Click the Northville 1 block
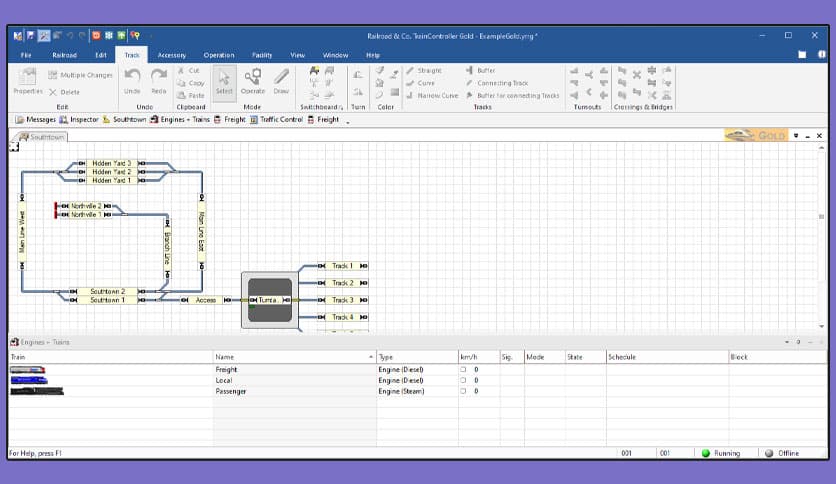 pos(86,214)
